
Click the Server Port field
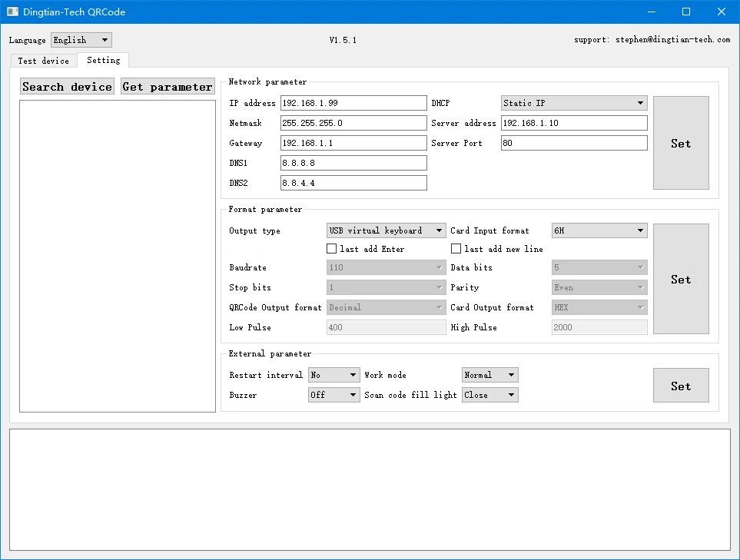[574, 143]
